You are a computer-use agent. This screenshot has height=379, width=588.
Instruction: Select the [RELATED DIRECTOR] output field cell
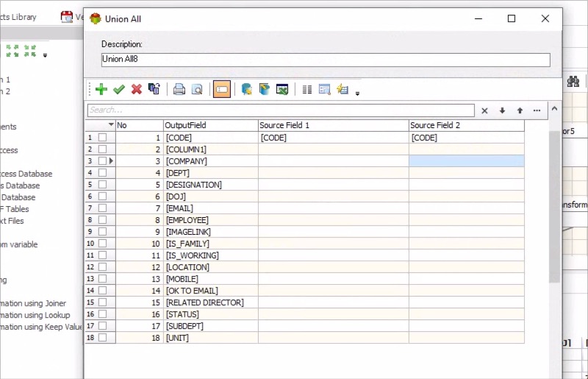click(x=211, y=302)
